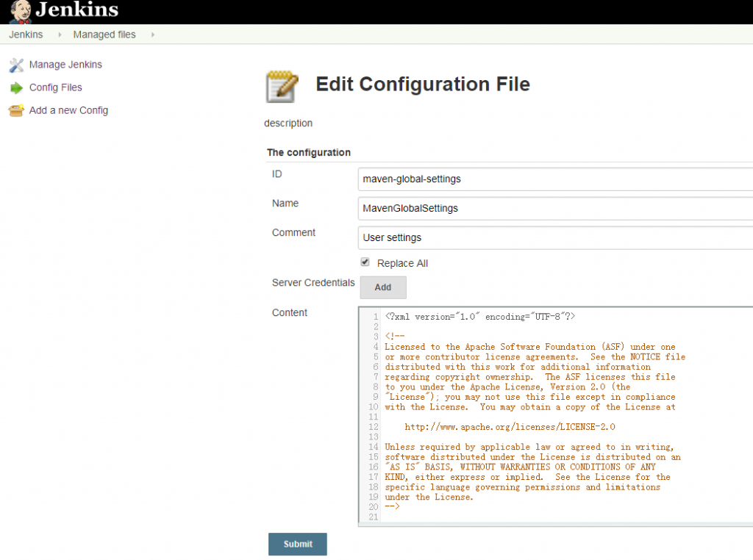This screenshot has width=753, height=560.
Task: Open the Managed files breadcrumb link
Action: [104, 35]
